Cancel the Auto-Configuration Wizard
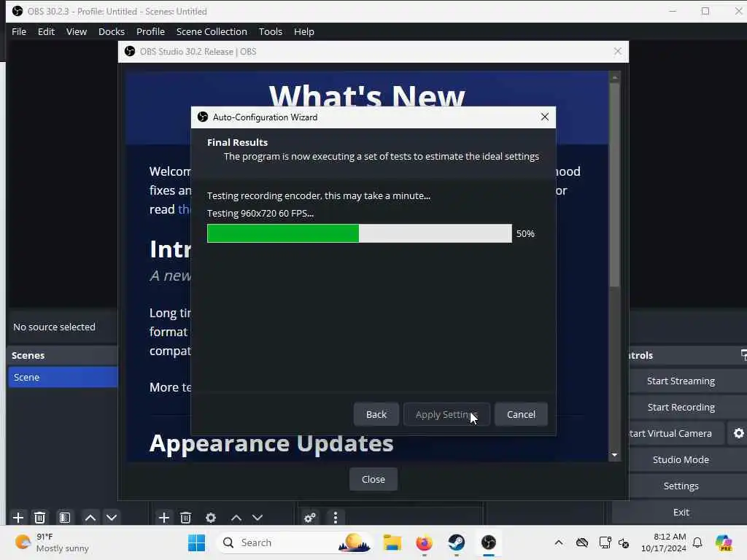The height and width of the screenshot is (560, 747). pos(521,414)
